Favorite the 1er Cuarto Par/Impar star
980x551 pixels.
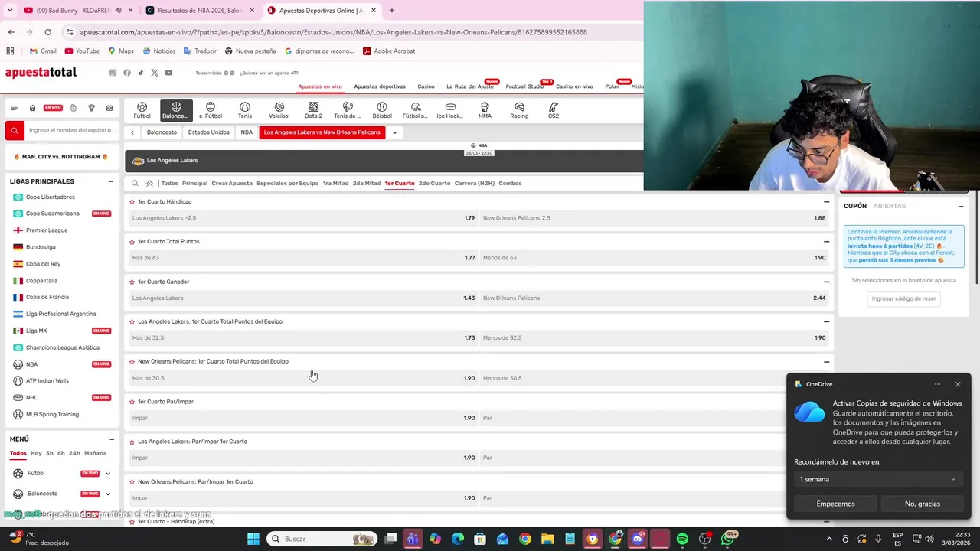point(132,402)
